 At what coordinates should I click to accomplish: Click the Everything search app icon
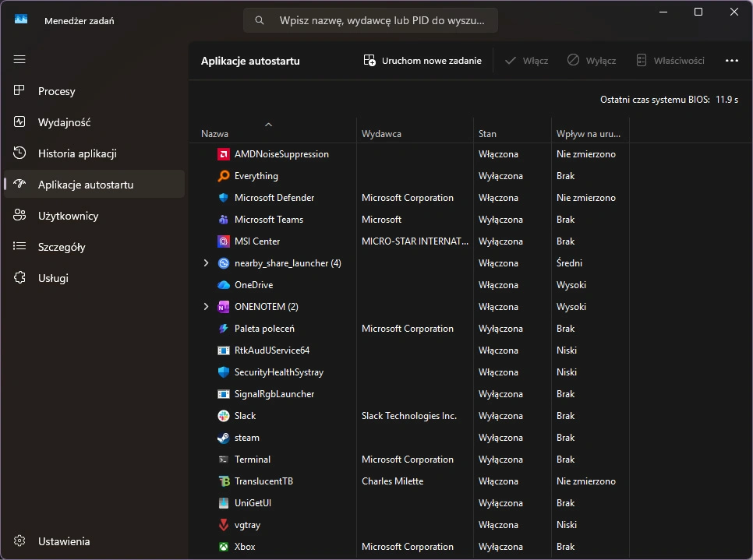224,176
